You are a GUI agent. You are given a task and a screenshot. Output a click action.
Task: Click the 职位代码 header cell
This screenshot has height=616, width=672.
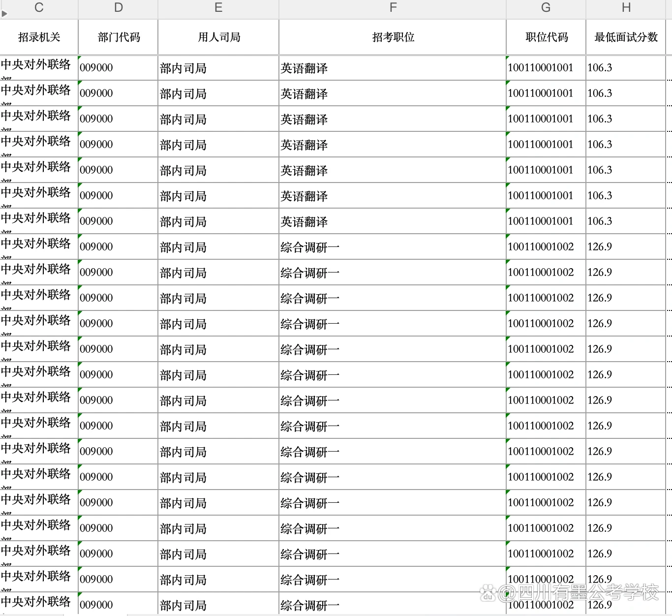[546, 37]
